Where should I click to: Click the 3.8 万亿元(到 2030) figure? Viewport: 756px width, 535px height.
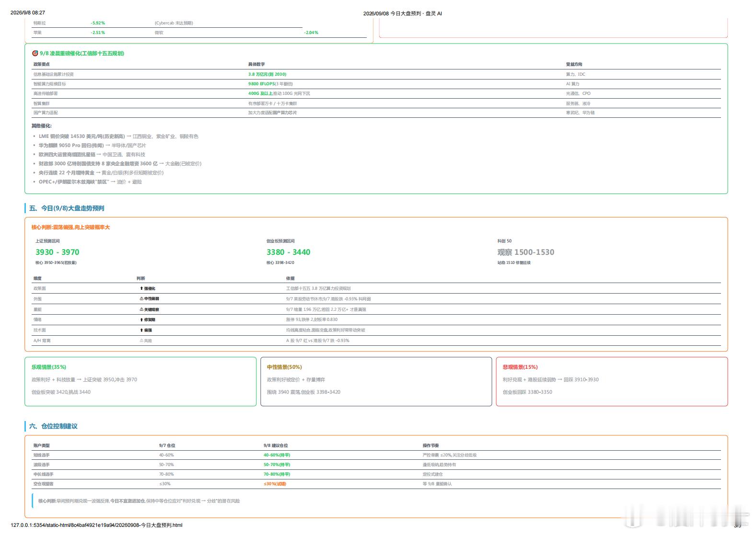(x=267, y=74)
